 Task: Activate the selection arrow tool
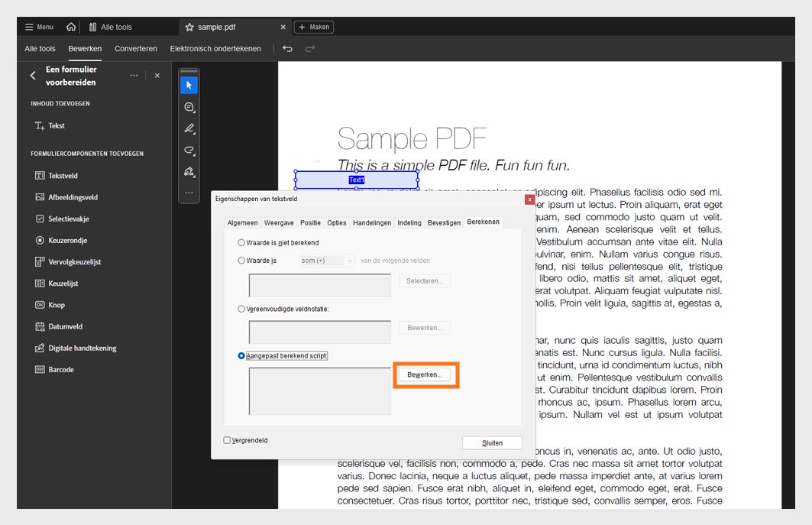[x=188, y=86]
